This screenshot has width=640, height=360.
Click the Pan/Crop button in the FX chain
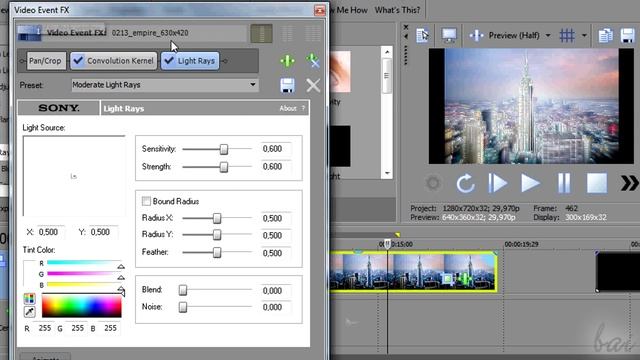click(x=45, y=61)
